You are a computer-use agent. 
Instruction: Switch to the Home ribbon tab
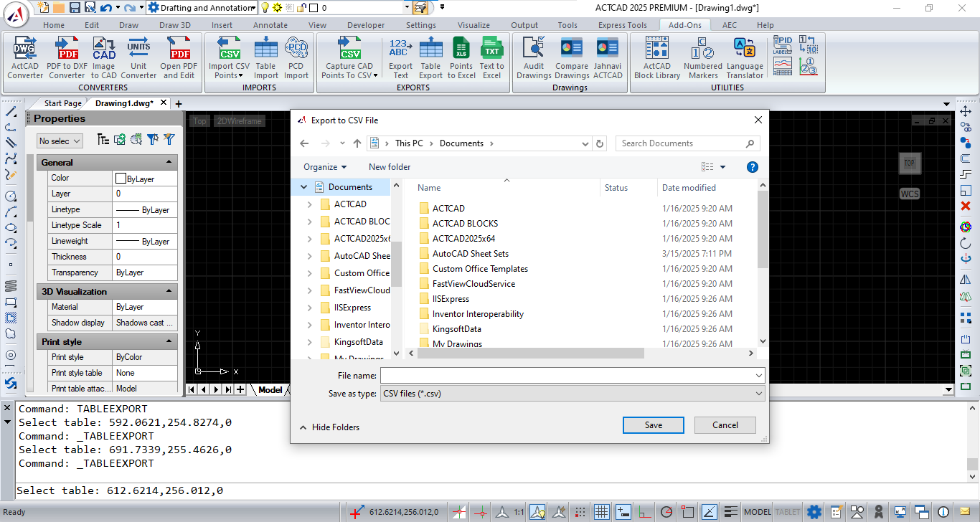click(x=54, y=25)
